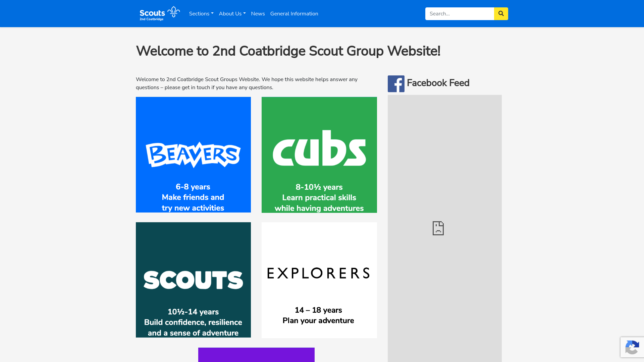Expand the About Us dropdown menu
This screenshot has width=644, height=362.
click(x=232, y=14)
